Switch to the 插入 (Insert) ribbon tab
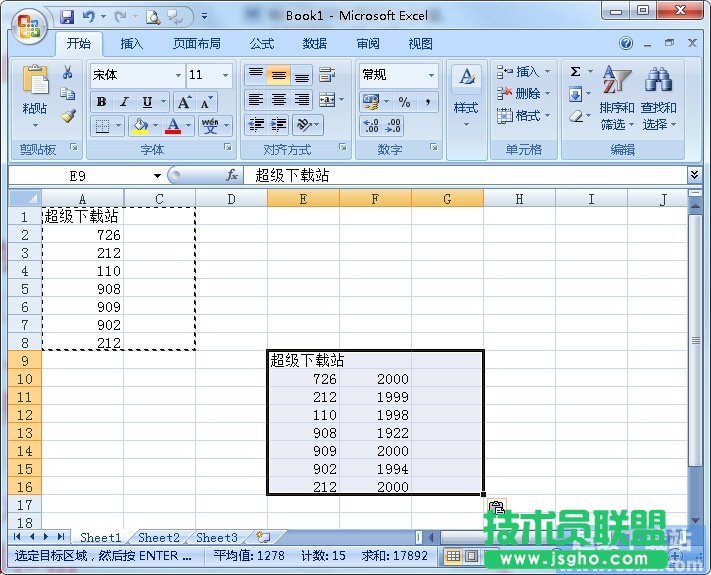 [132, 44]
